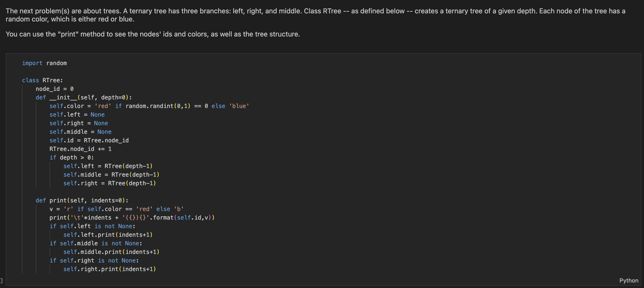Click the 'self.left = None' line
This screenshot has width=644, height=288.
77,115
